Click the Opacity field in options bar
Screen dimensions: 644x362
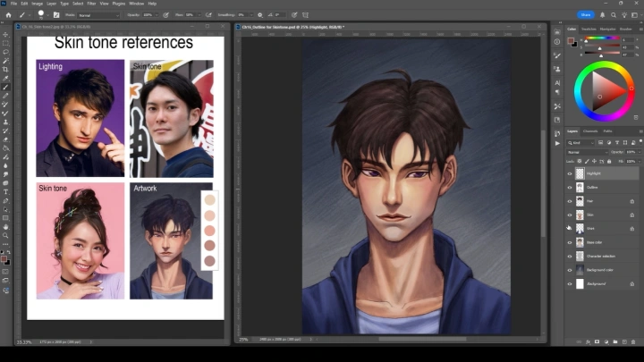tap(149, 15)
